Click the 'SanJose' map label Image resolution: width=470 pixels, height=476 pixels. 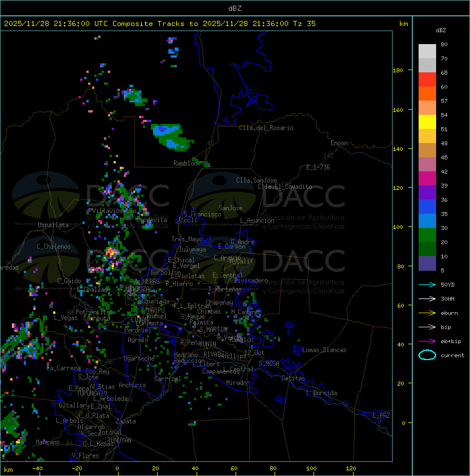[230, 208]
